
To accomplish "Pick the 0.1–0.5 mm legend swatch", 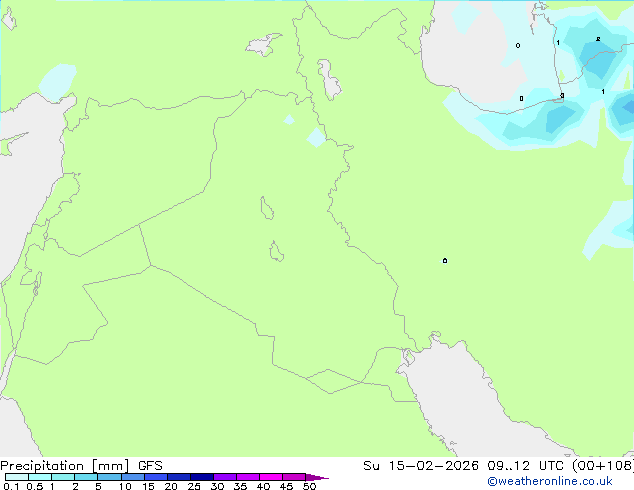I will (x=17, y=477).
